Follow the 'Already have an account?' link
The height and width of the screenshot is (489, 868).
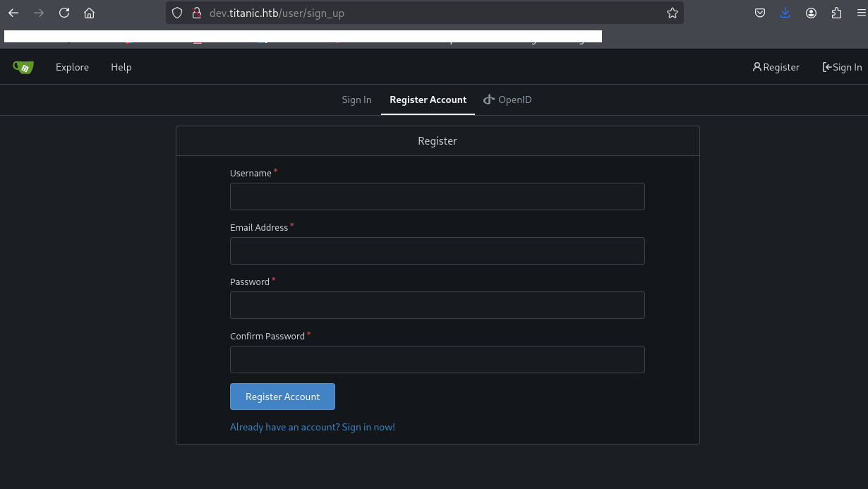[313, 427]
